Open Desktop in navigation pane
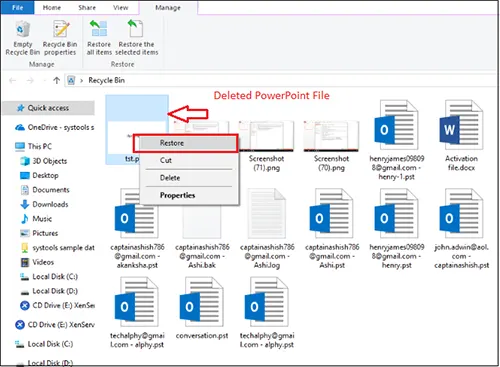Image resolution: width=500 pixels, height=367 pixels. coord(39,175)
